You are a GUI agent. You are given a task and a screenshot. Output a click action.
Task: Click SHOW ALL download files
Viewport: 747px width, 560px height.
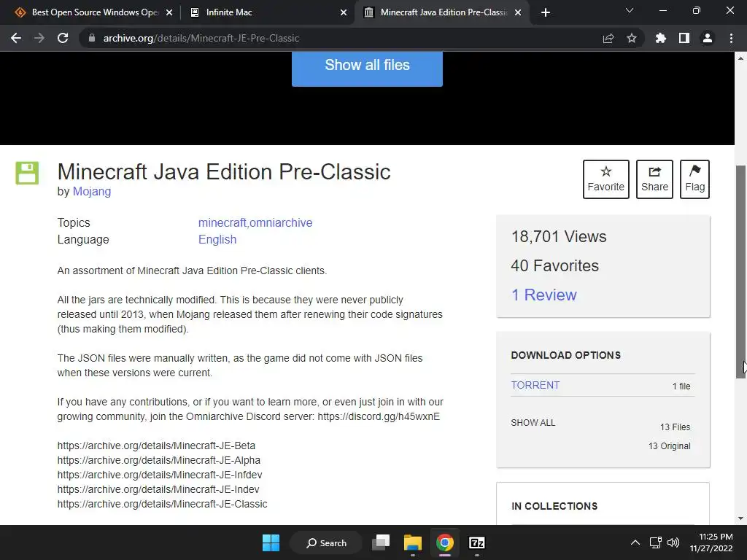pyautogui.click(x=533, y=423)
